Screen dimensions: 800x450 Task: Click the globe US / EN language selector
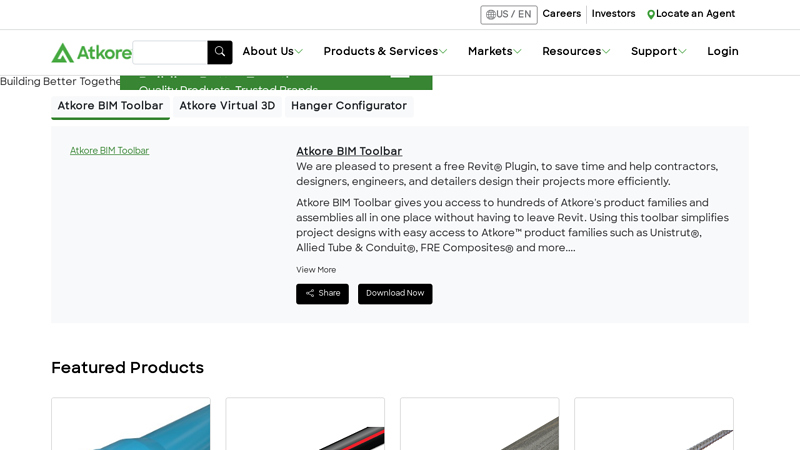click(508, 15)
